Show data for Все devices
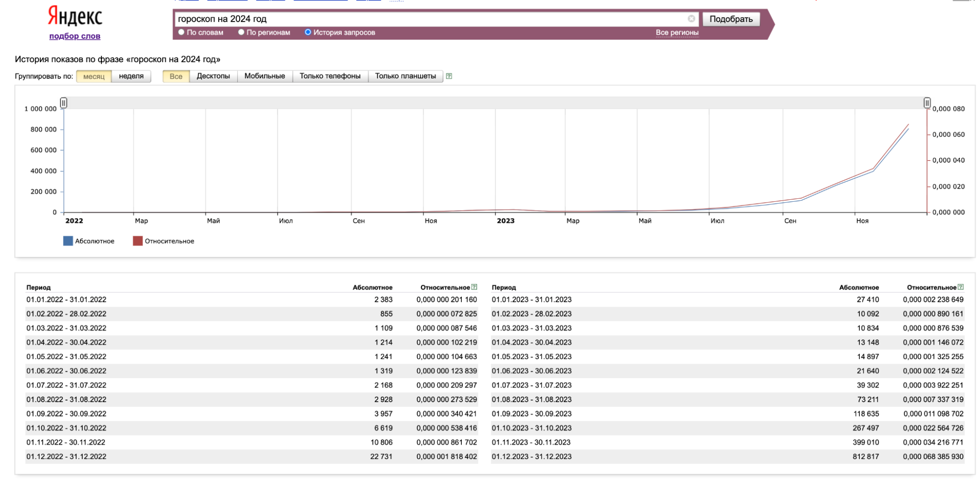980x480 pixels. (x=176, y=76)
